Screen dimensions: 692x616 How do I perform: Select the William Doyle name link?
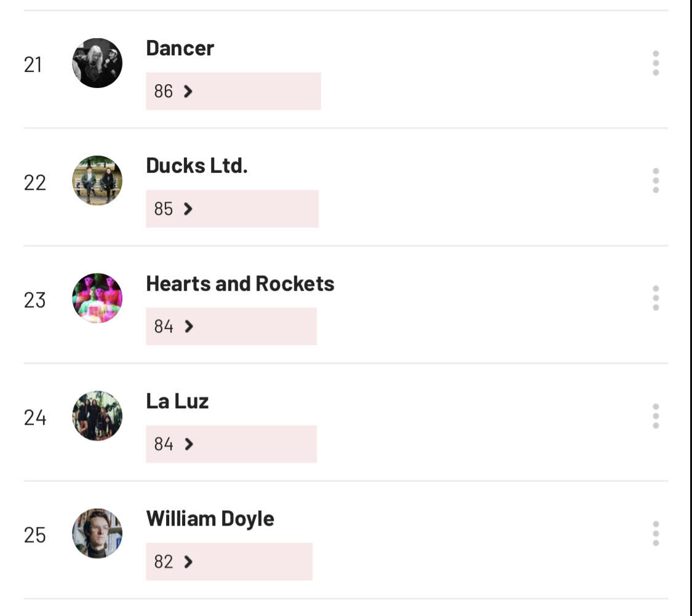(x=210, y=519)
